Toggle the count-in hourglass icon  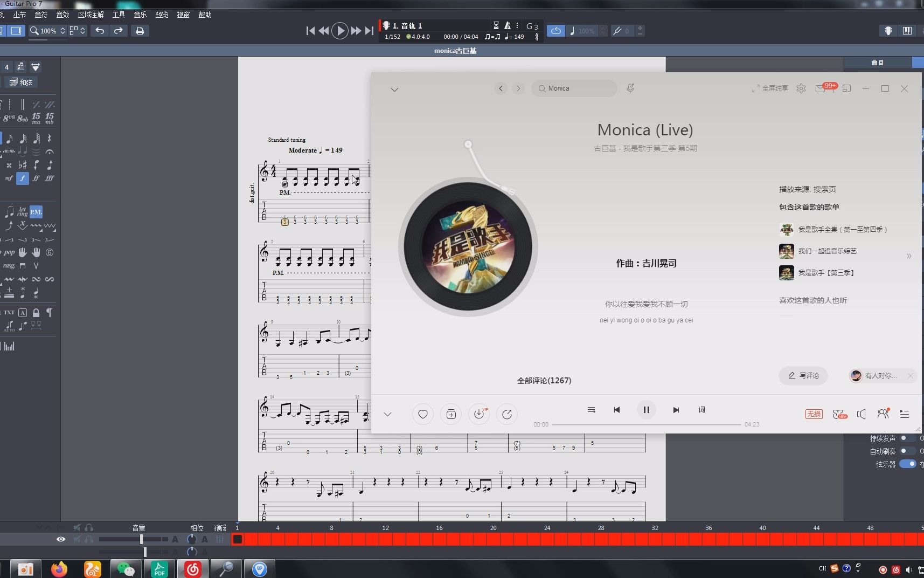click(x=496, y=25)
